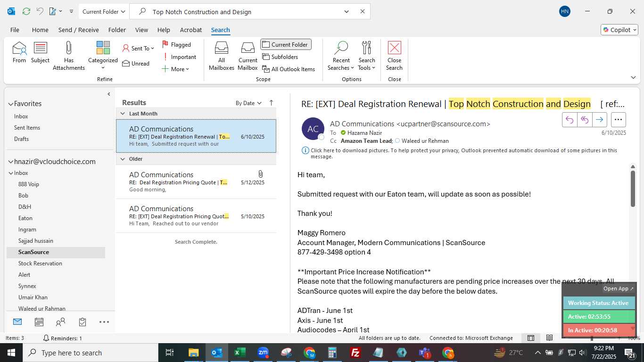This screenshot has height=362, width=644.
Task: Open Search Tools dropdown
Action: click(367, 56)
